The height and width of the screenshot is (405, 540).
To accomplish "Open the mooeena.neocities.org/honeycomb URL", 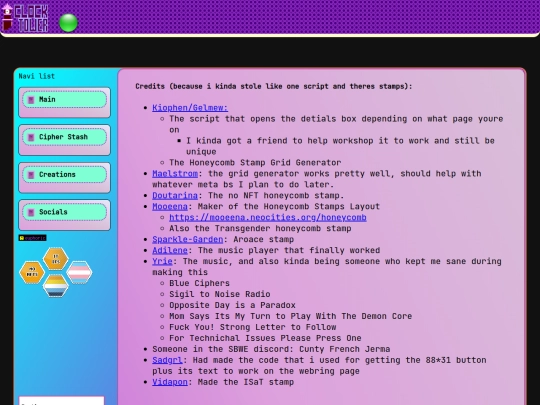I will click(268, 218).
